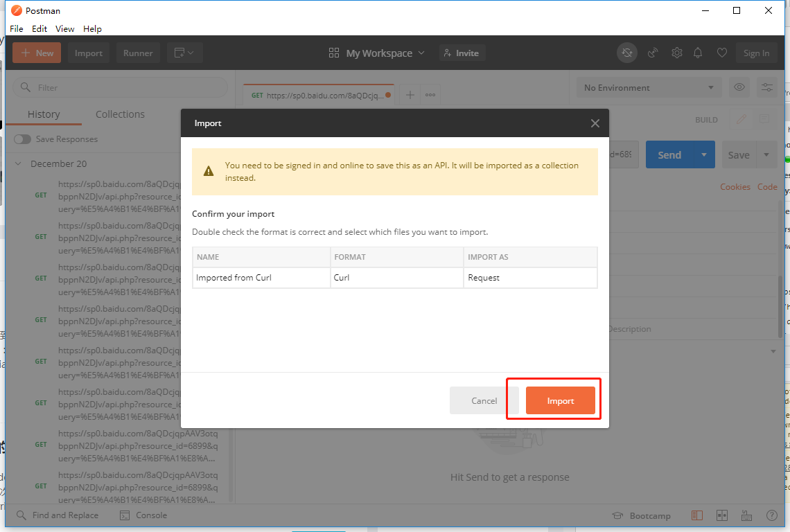
Task: Open the My Workspace dropdown
Action: [378, 53]
